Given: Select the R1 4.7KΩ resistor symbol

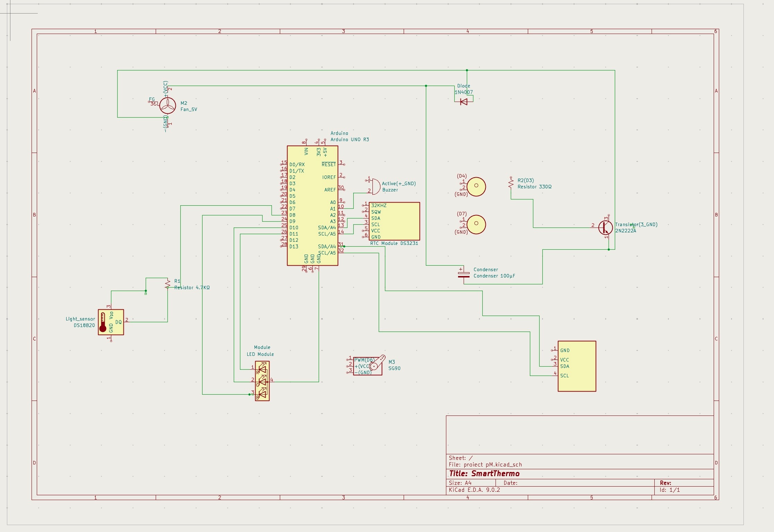Looking at the screenshot, I should pos(167,284).
